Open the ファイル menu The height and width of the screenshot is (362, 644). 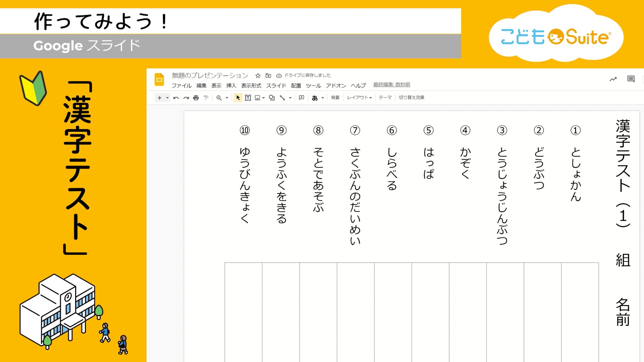pos(181,86)
